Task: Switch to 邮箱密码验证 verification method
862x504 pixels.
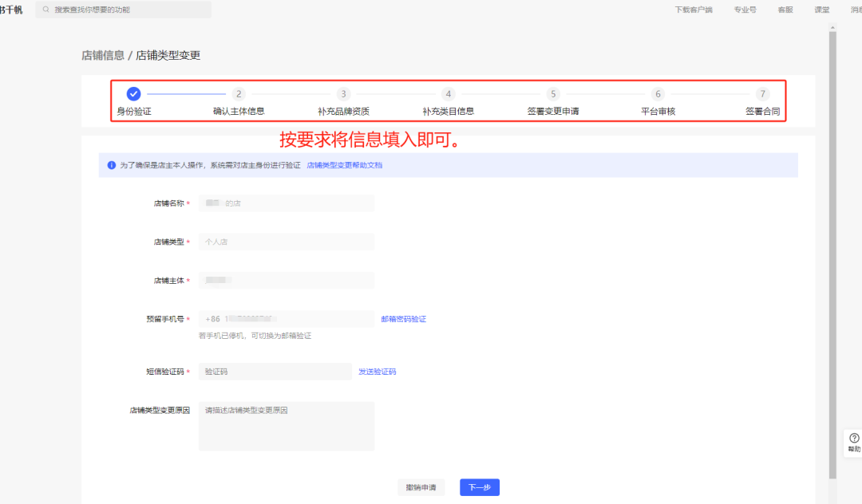Action: [x=403, y=319]
